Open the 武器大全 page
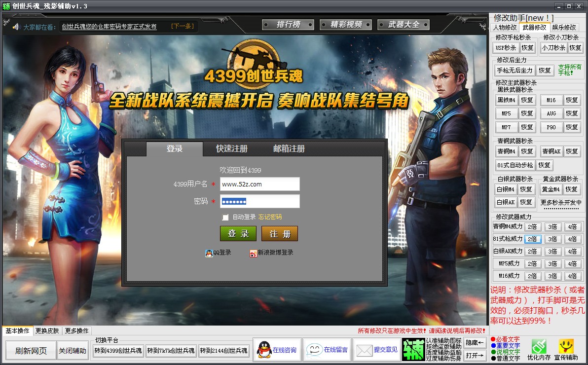 pyautogui.click(x=404, y=25)
